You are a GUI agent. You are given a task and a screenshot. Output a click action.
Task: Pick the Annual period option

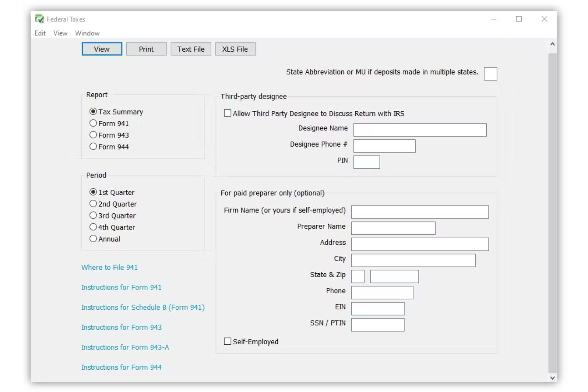click(x=93, y=239)
